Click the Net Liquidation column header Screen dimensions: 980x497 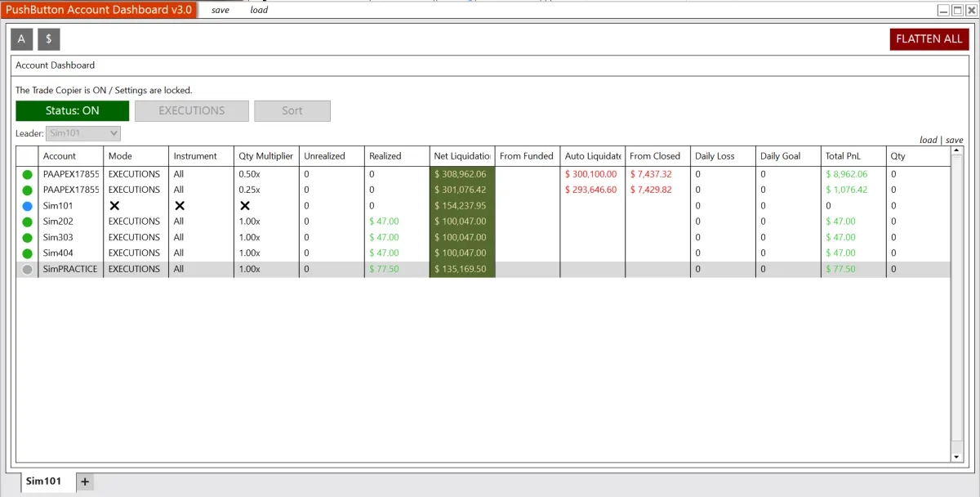click(462, 156)
